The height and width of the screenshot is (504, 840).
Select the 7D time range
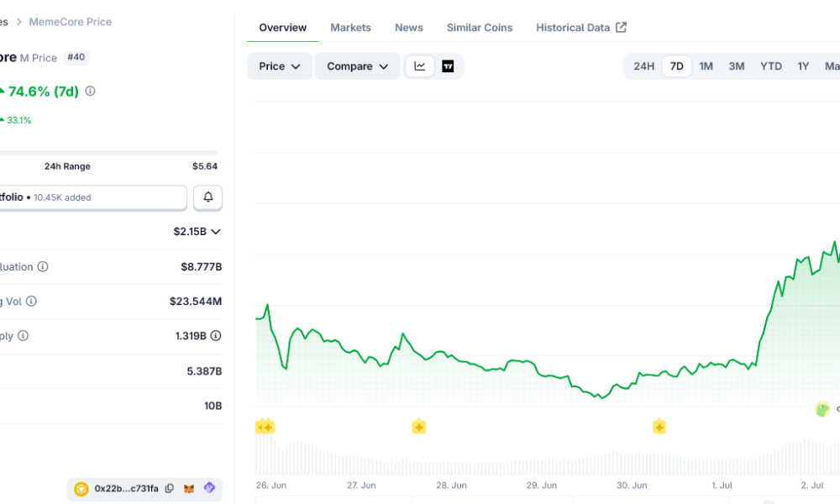[676, 66]
